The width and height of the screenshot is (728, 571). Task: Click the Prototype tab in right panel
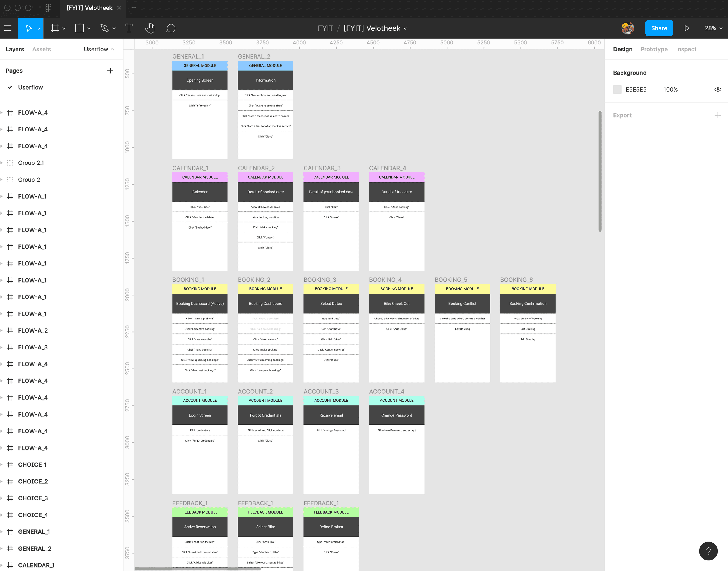[654, 49]
